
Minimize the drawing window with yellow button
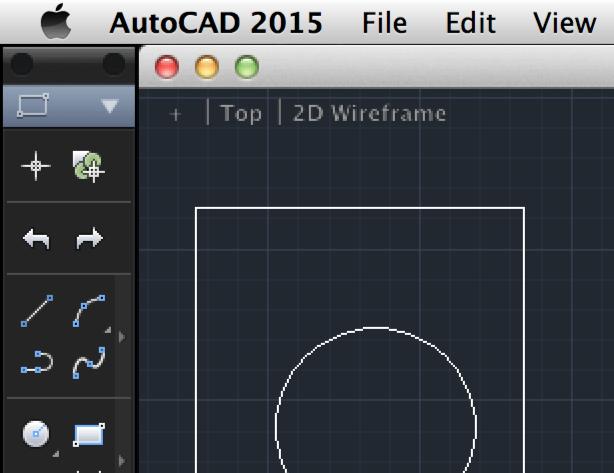pos(207,67)
